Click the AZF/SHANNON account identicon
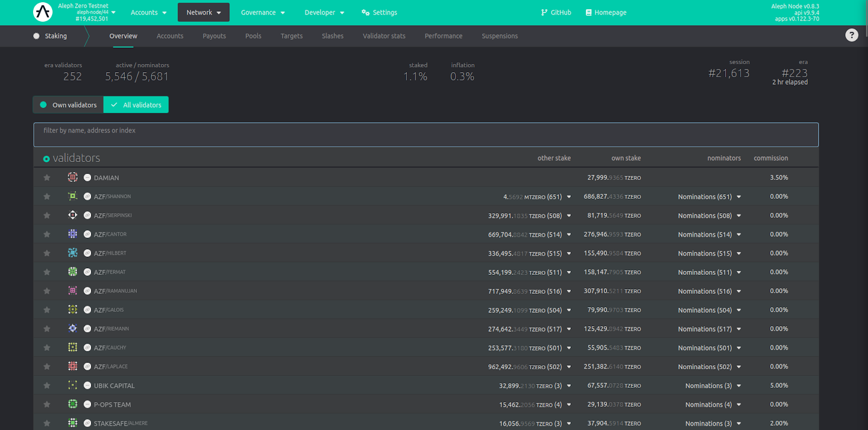This screenshot has width=868, height=430. 73,196
